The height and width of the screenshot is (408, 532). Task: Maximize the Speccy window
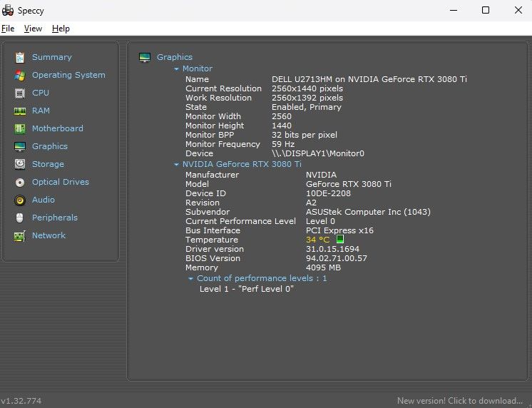coord(486,10)
